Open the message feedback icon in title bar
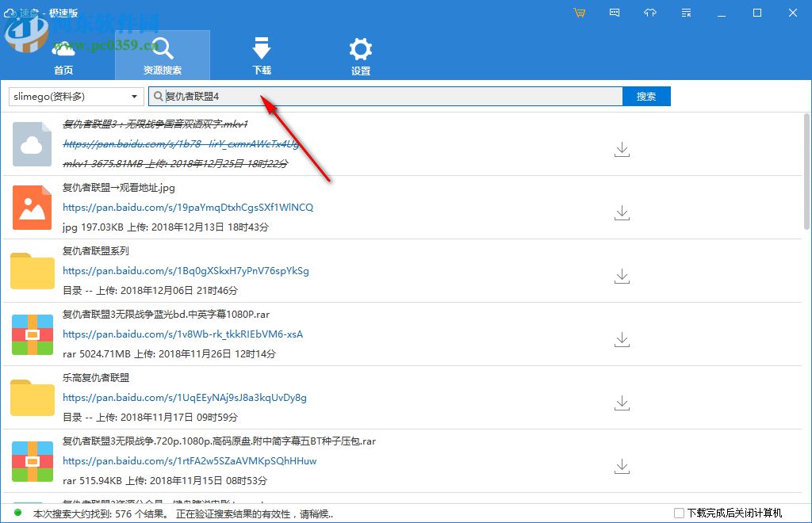812x523 pixels. point(615,13)
